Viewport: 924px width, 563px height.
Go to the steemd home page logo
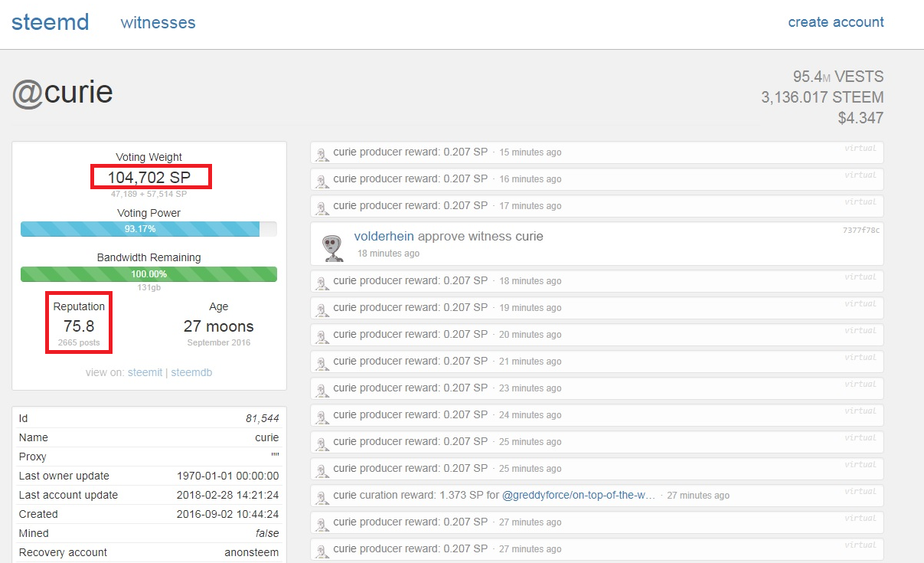(51, 21)
